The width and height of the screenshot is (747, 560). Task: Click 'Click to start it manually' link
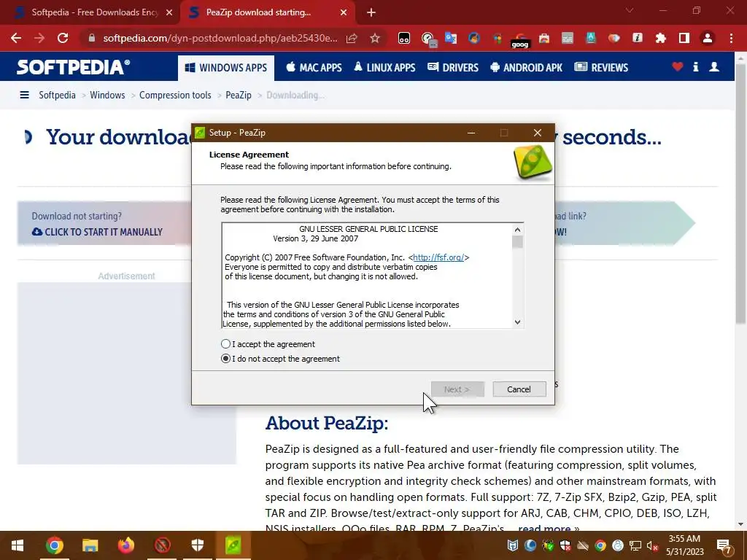coord(97,232)
